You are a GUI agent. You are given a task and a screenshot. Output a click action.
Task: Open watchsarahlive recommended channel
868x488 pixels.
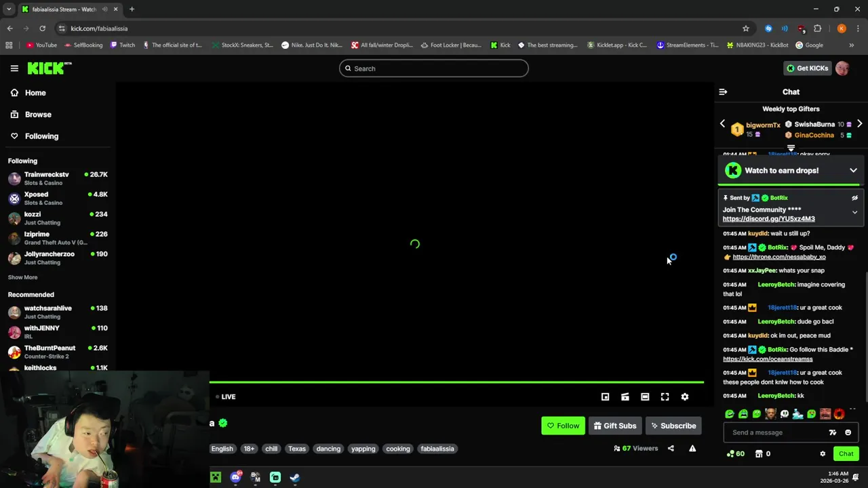tap(58, 312)
